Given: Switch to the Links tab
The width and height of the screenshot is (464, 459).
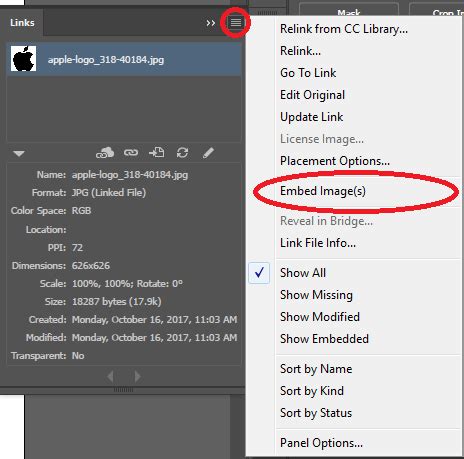Looking at the screenshot, I should tap(22, 23).
